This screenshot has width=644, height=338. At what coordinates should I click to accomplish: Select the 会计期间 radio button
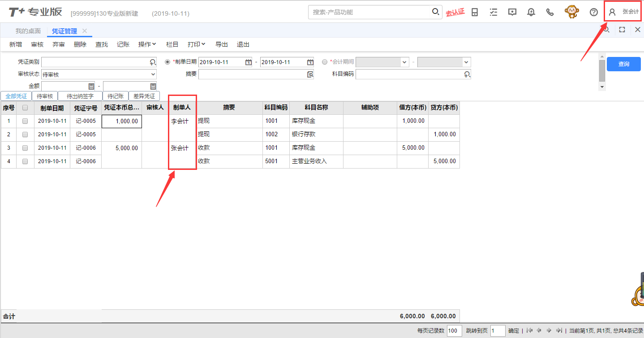(325, 62)
